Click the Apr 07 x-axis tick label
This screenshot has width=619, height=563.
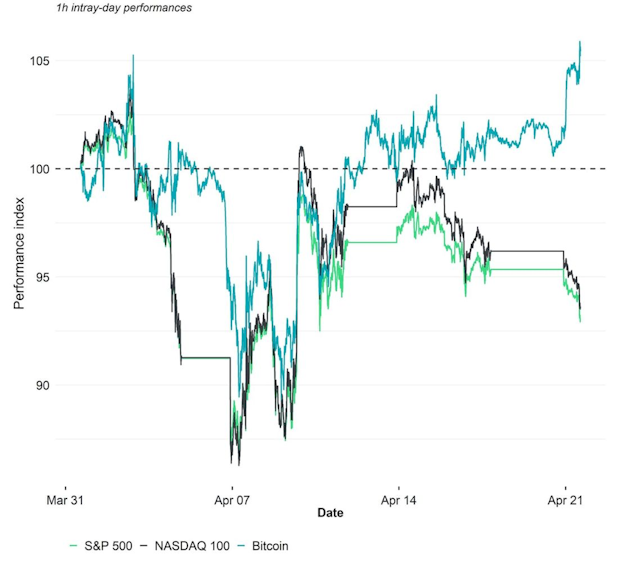tap(232, 495)
